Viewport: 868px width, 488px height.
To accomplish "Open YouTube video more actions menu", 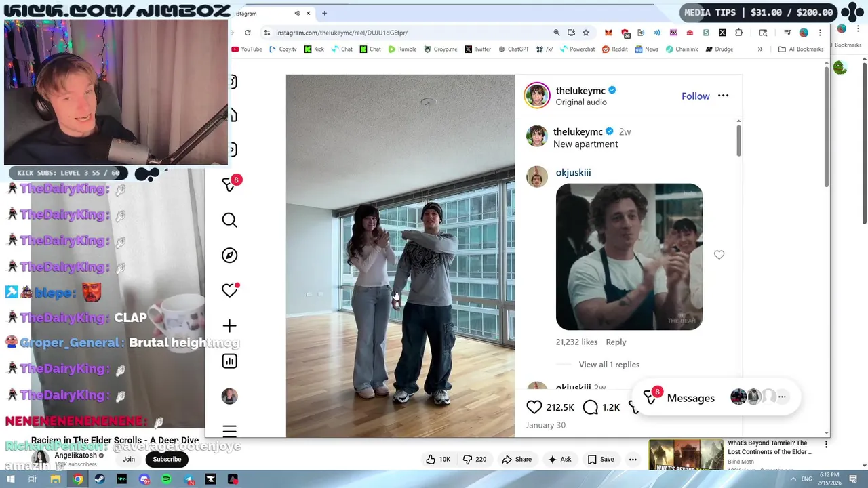I will click(633, 460).
